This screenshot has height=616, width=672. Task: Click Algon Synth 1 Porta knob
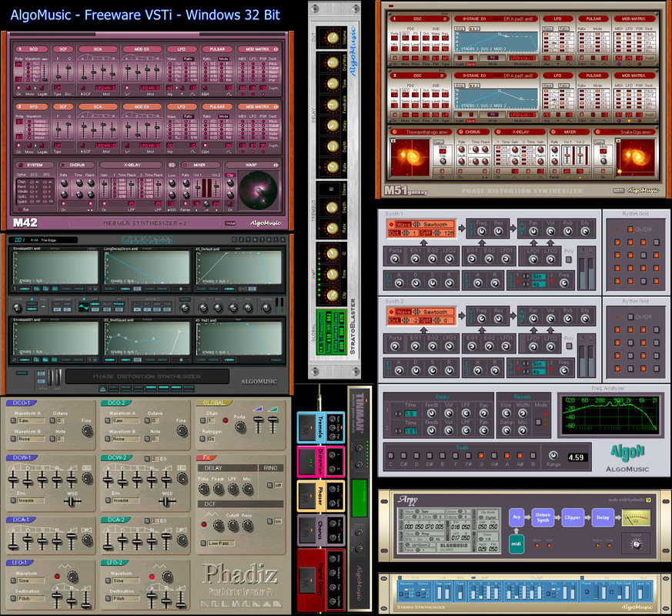(x=395, y=259)
